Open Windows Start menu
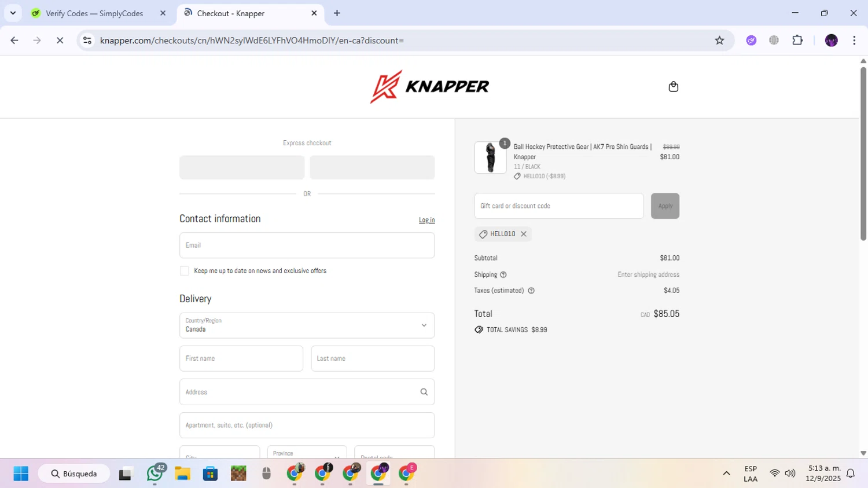The image size is (868, 488). click(21, 474)
